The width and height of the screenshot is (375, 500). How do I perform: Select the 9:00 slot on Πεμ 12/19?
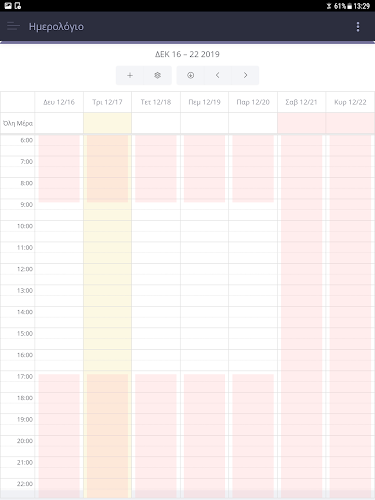pyautogui.click(x=204, y=204)
